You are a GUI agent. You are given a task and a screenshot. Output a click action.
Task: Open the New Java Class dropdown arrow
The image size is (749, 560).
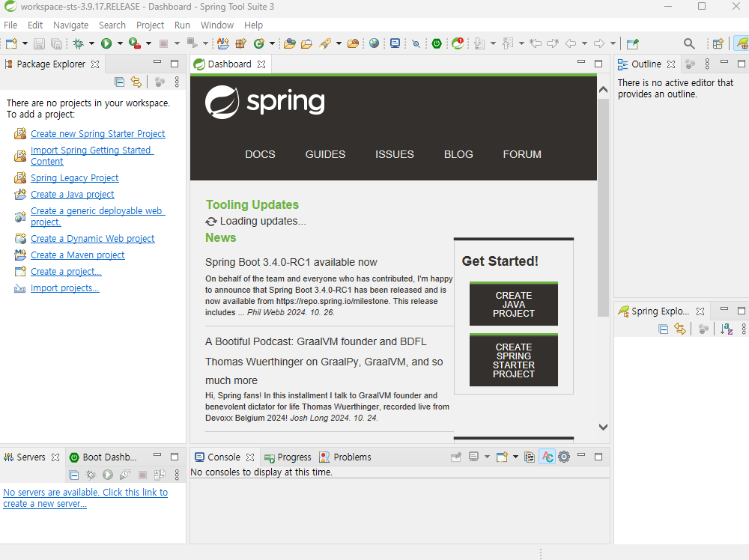click(x=273, y=43)
